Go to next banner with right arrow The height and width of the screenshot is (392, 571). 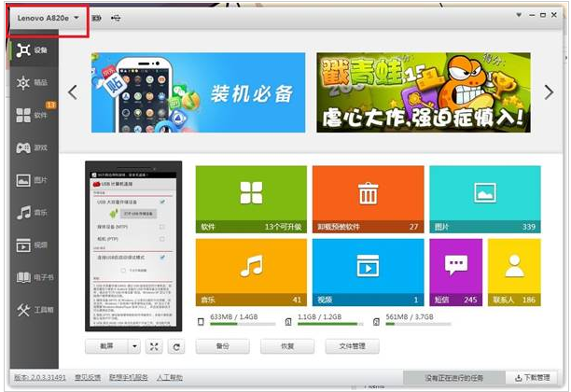point(550,91)
